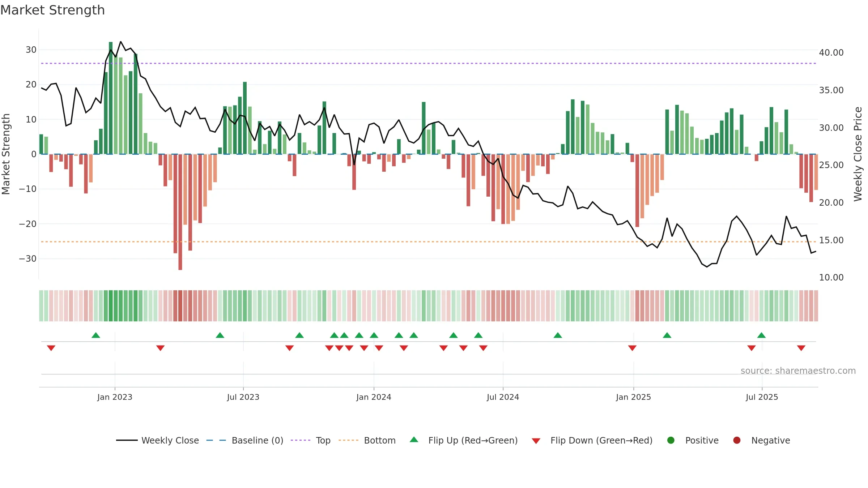Viewport: 868px width, 488px height.
Task: Click the Market Strength chart title
Action: 52,10
